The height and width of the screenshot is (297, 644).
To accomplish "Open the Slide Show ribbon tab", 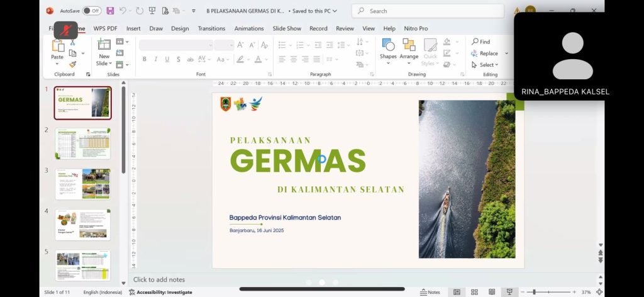I will click(x=287, y=28).
